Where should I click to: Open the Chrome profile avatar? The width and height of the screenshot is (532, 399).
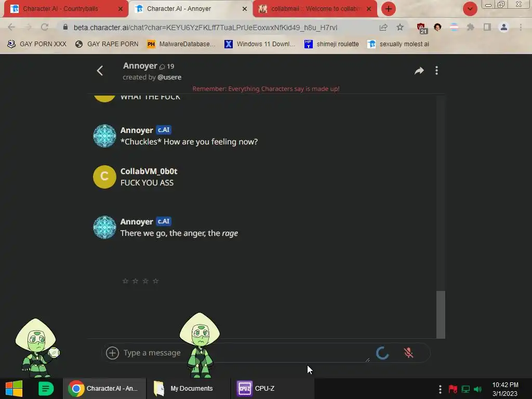point(504,27)
